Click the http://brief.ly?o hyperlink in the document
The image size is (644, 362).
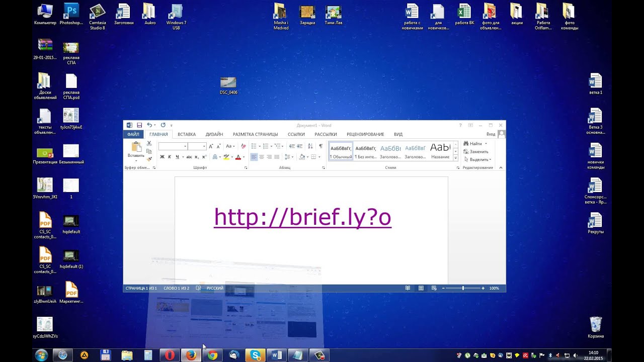tap(302, 218)
